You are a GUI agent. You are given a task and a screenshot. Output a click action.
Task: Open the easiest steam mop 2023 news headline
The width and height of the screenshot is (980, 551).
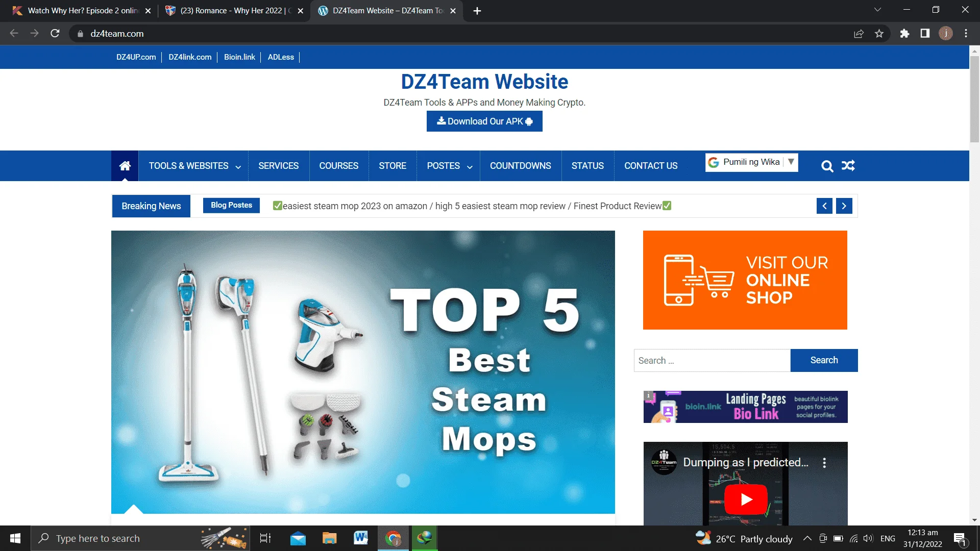(472, 206)
